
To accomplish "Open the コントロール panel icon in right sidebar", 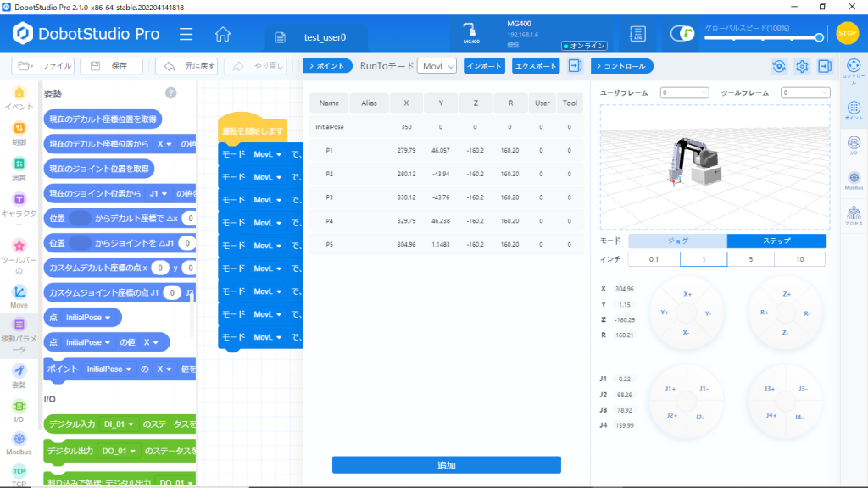I will point(854,71).
